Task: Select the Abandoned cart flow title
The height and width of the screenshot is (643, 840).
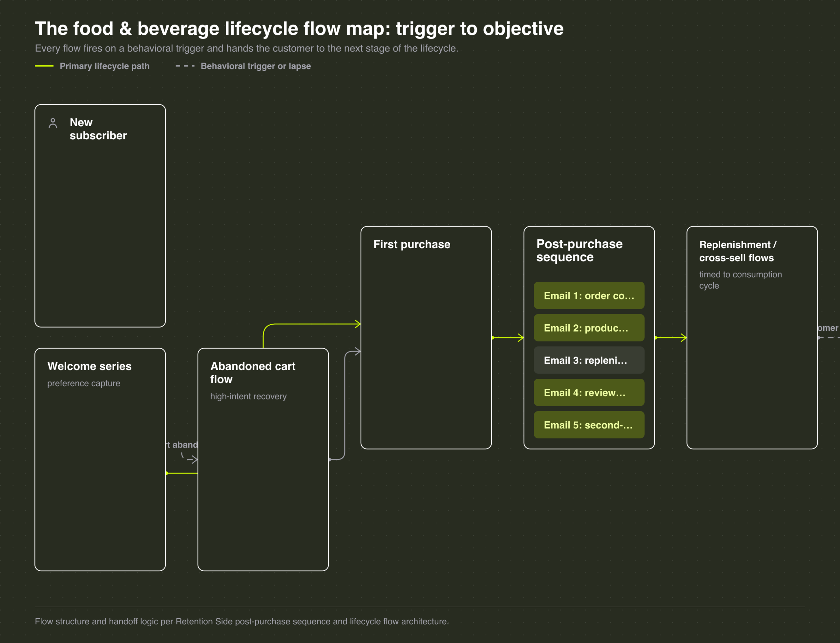Action: click(x=253, y=372)
